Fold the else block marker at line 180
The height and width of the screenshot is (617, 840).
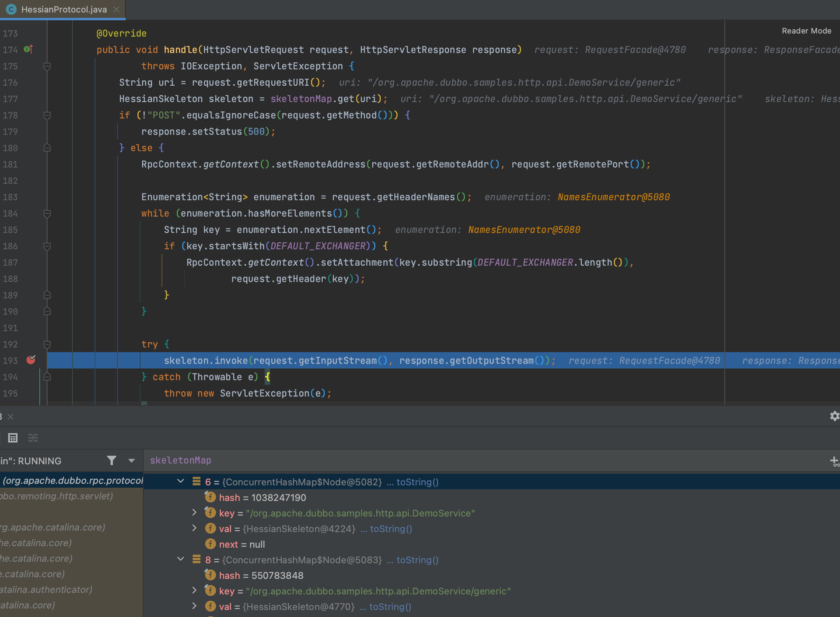pyautogui.click(x=47, y=148)
